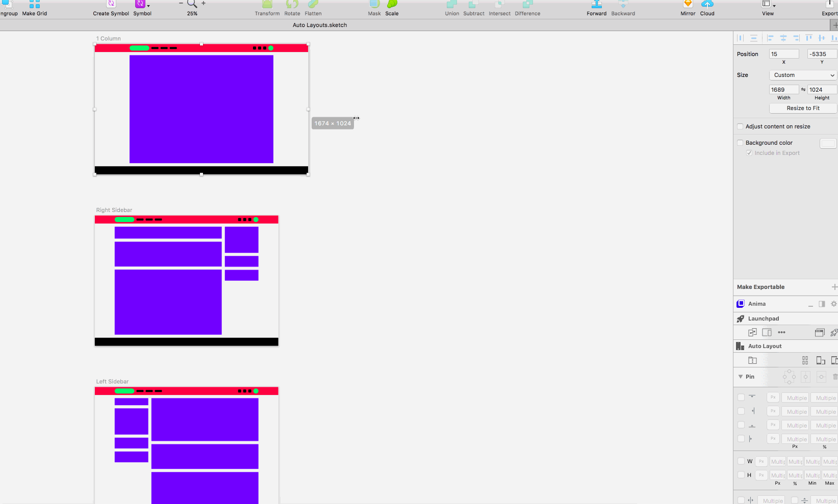This screenshot has width=838, height=504.
Task: Zoom in with the plus button
Action: (204, 4)
